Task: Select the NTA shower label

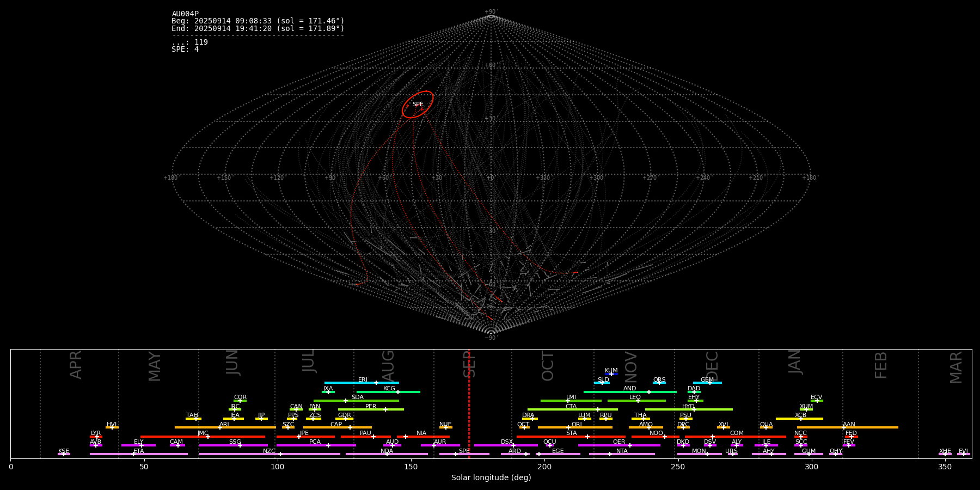Action: click(x=622, y=451)
